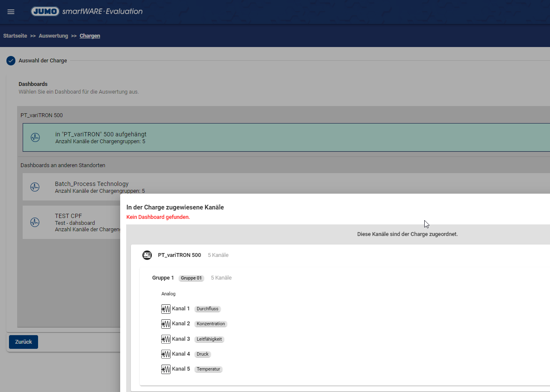
Task: Click the Kanal 5 analog signal icon
Action: tap(166, 369)
